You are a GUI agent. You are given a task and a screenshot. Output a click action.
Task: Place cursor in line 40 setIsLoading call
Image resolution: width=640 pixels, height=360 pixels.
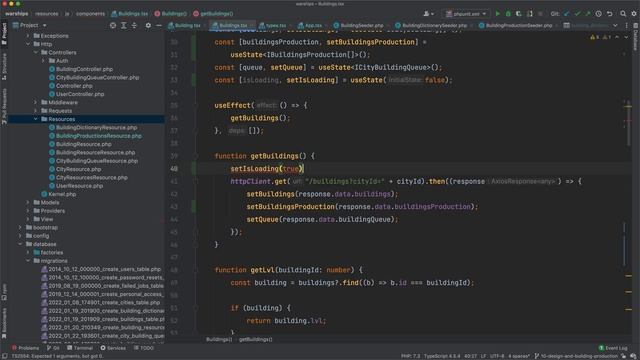267,169
